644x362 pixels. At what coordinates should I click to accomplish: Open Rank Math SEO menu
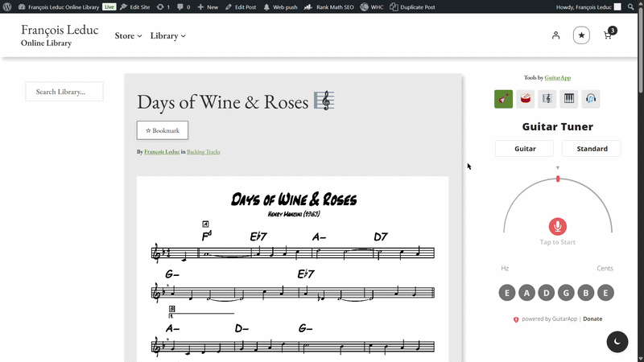[x=329, y=7]
